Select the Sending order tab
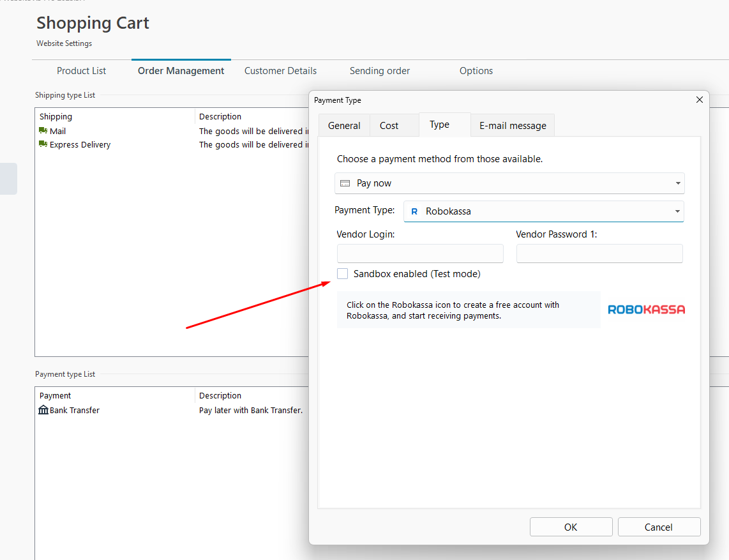Image resolution: width=729 pixels, height=560 pixels. 380,71
